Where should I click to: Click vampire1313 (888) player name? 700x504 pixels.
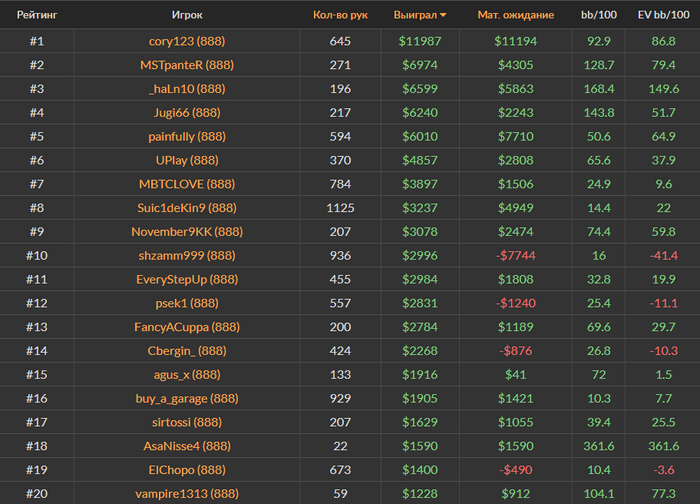tap(187, 493)
